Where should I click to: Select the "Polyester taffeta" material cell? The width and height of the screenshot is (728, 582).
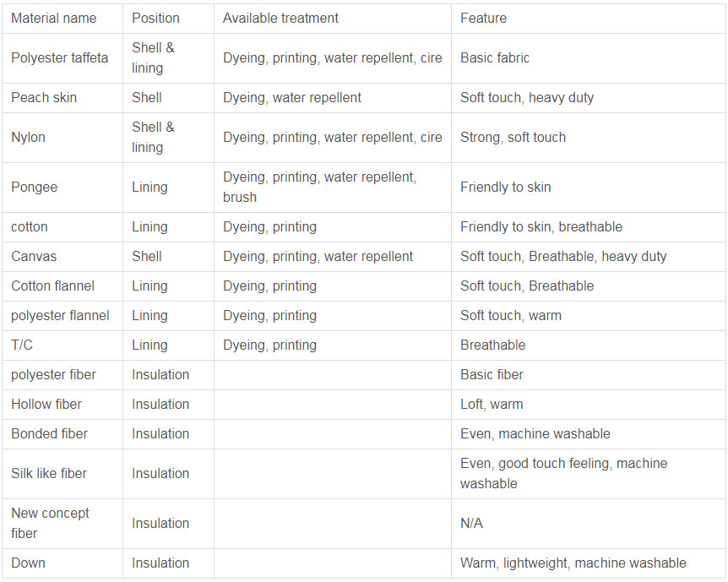pos(59,58)
